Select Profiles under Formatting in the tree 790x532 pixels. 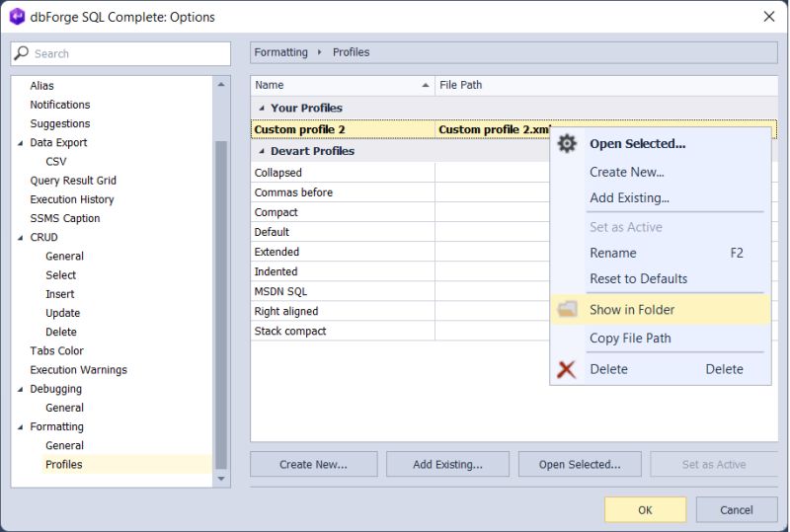click(64, 465)
